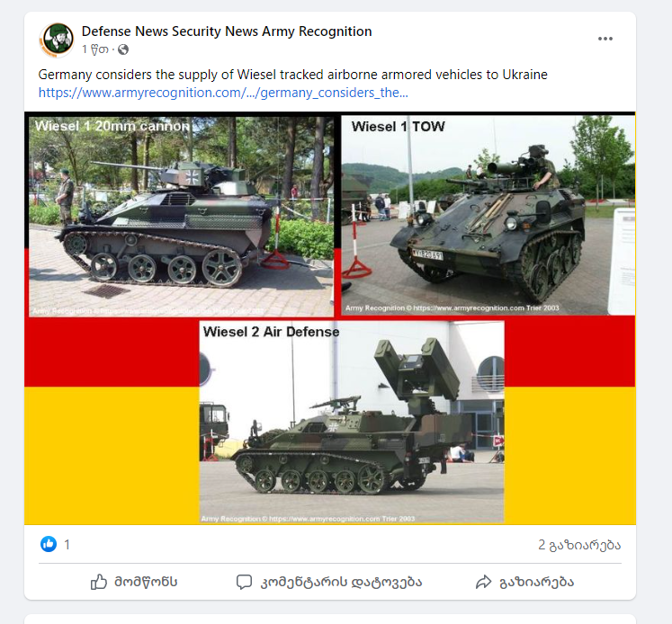The image size is (672, 624).
Task: Click the globe public-visibility icon
Action: point(123,49)
